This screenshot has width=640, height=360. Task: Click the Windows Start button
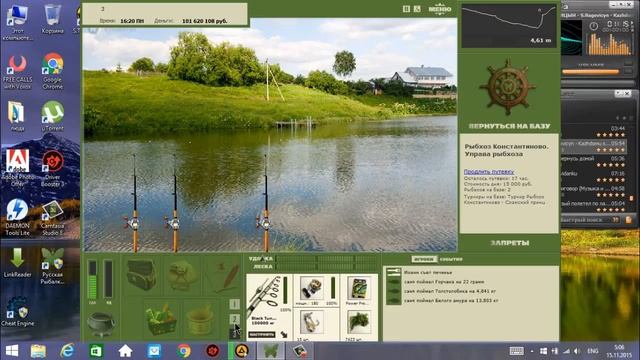[12, 351]
